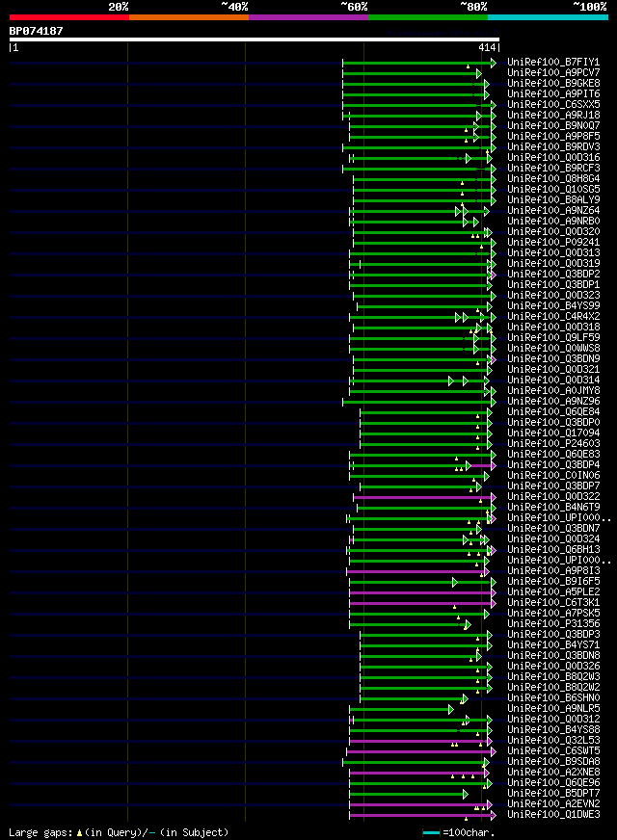Viewport: 617px width, 840px height.
Task: Select the UniRef100_Q1DWE3 entry
Action: 553,815
